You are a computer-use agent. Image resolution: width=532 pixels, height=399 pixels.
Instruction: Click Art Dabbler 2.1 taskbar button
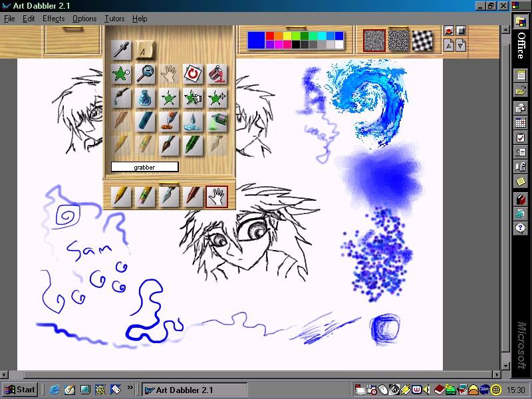(194, 390)
